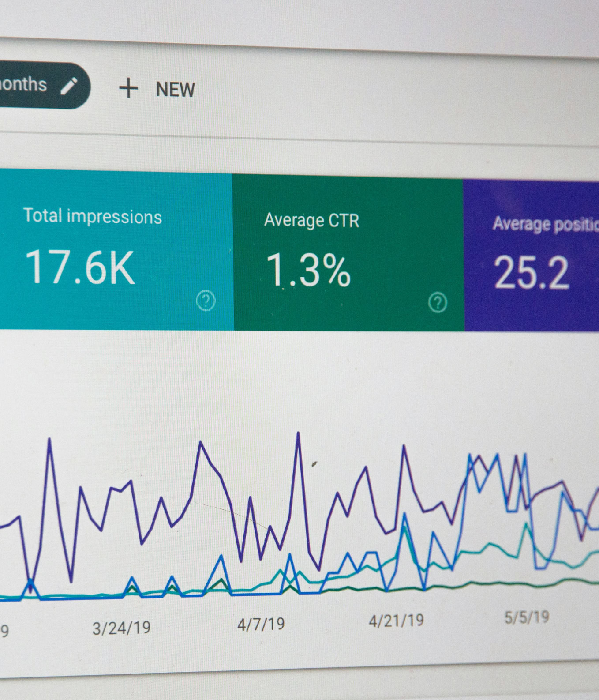Screen dimensions: 599x700
Task: Select the 4/21/19 date on chart axis
Action: pyautogui.click(x=396, y=621)
